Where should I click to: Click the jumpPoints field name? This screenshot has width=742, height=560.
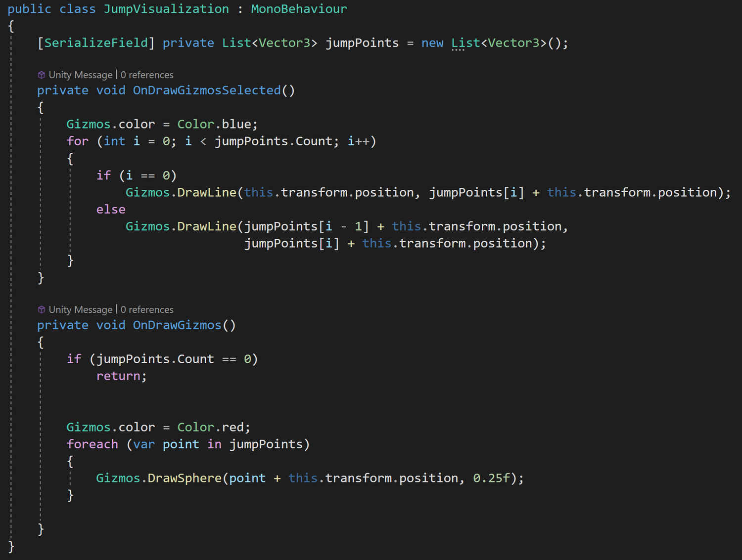[362, 43]
